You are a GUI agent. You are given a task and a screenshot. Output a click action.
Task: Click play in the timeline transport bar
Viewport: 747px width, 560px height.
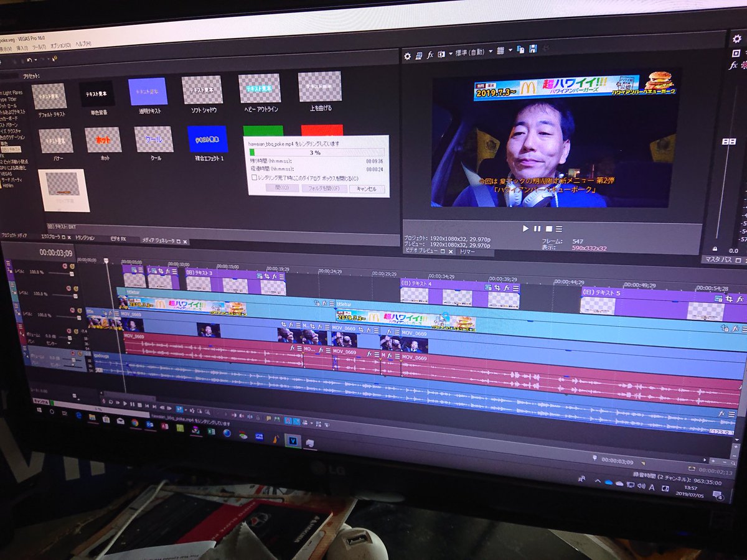pyautogui.click(x=125, y=404)
